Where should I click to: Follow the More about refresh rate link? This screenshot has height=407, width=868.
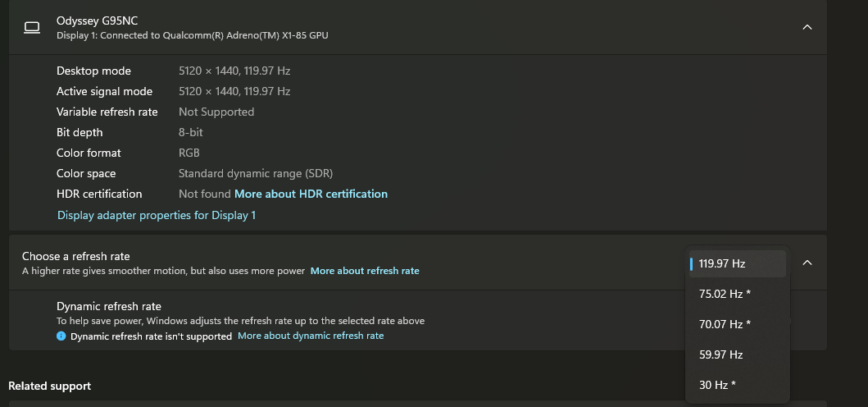click(x=365, y=271)
